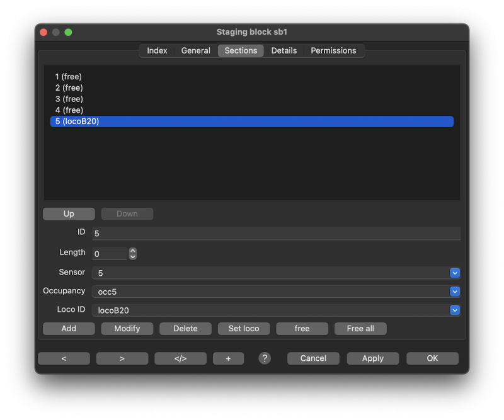Click the plus button to add new
Viewport: 504px width, 420px height.
(x=228, y=358)
